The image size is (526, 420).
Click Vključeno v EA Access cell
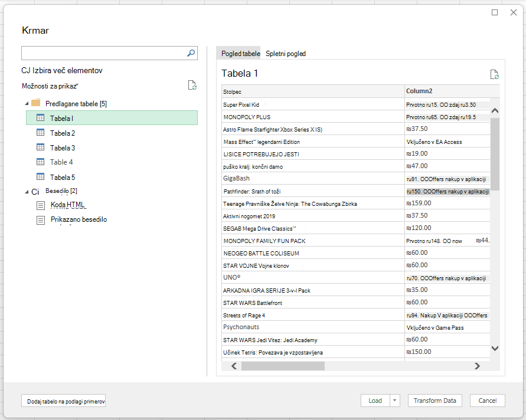(x=447, y=142)
